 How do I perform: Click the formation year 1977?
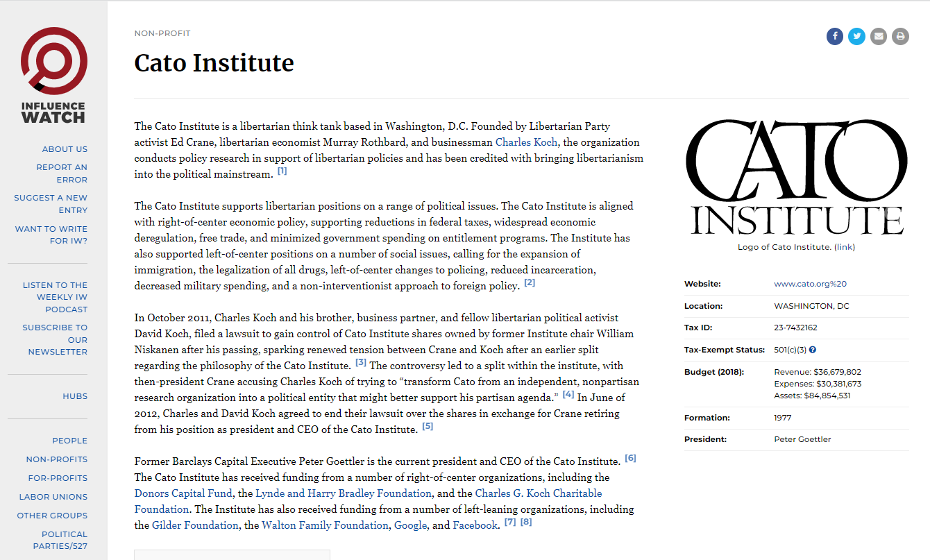pos(782,418)
